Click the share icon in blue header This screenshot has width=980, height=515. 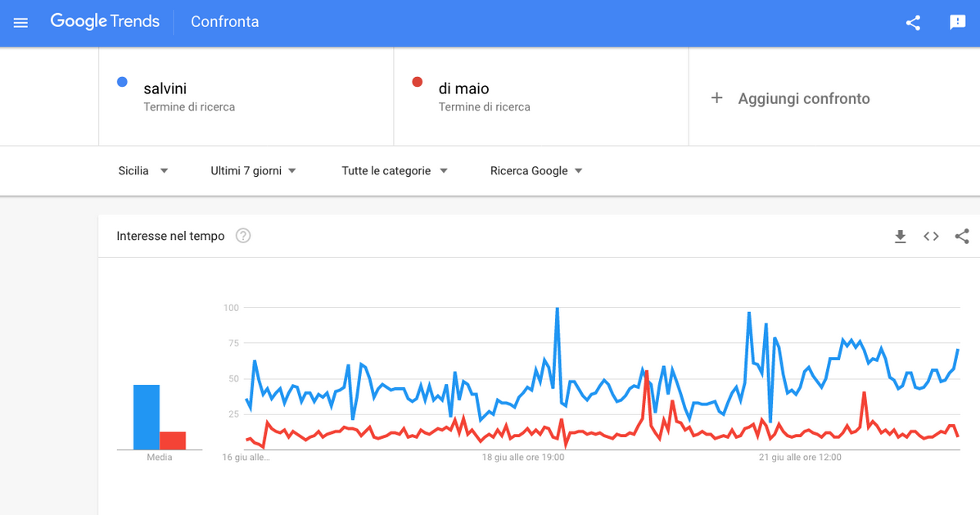point(913,22)
